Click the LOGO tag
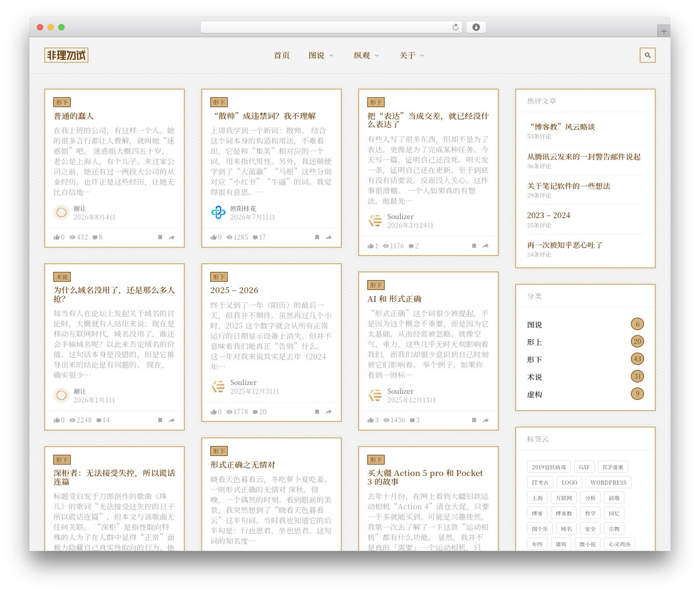700x593 pixels. click(569, 482)
